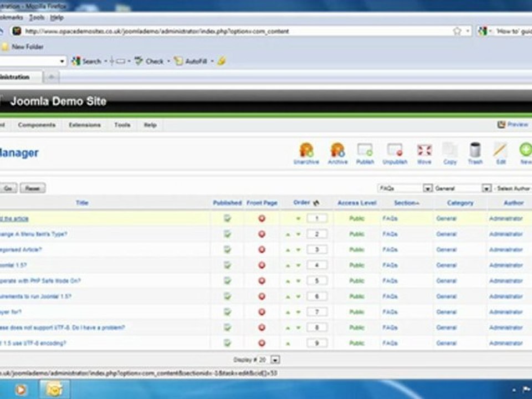Open the Select Author filter dropdown
The image size is (532, 399).
tap(513, 188)
